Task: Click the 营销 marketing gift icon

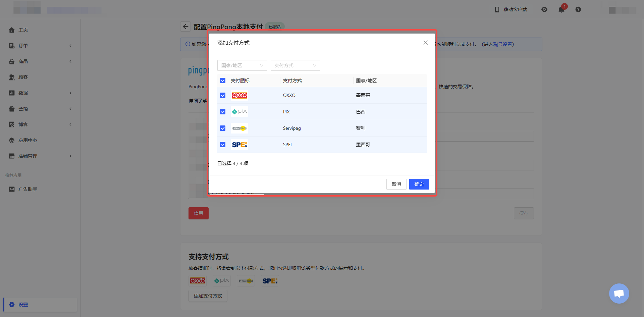Action: (12, 109)
